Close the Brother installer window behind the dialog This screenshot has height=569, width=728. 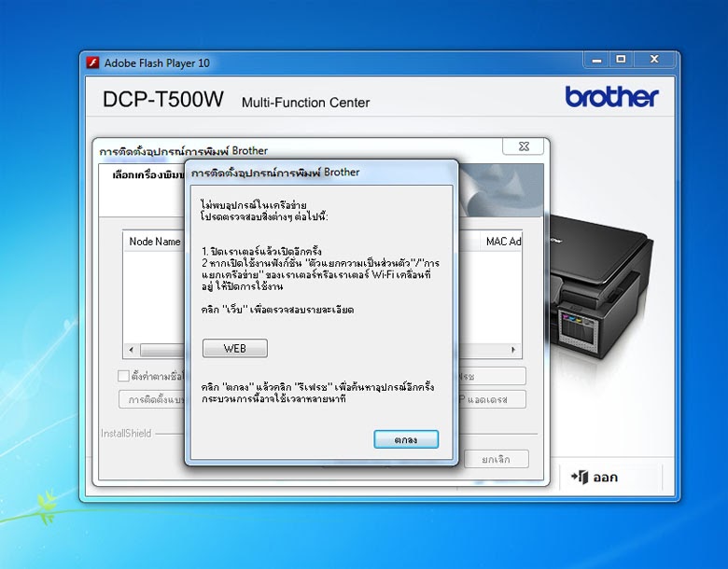click(524, 146)
